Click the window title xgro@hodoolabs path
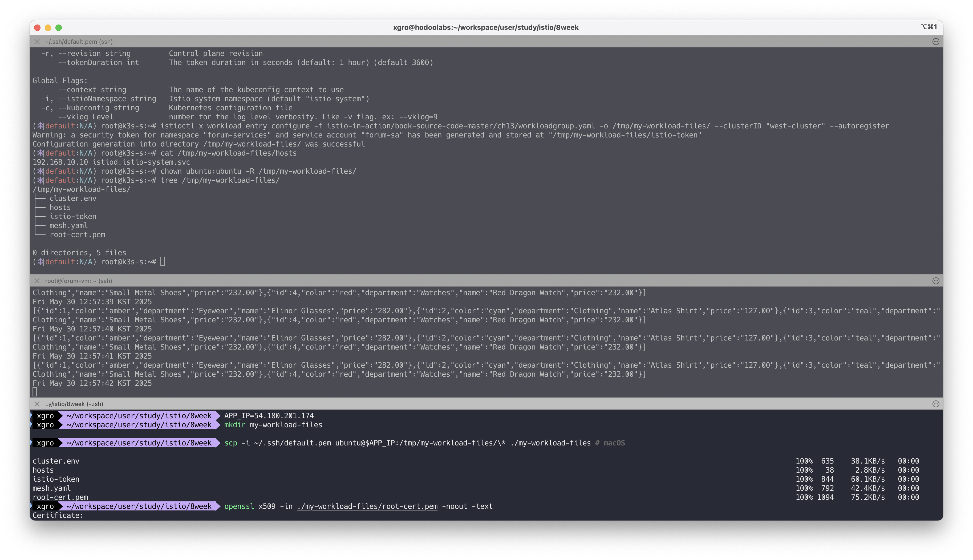This screenshot has width=973, height=560. click(486, 27)
